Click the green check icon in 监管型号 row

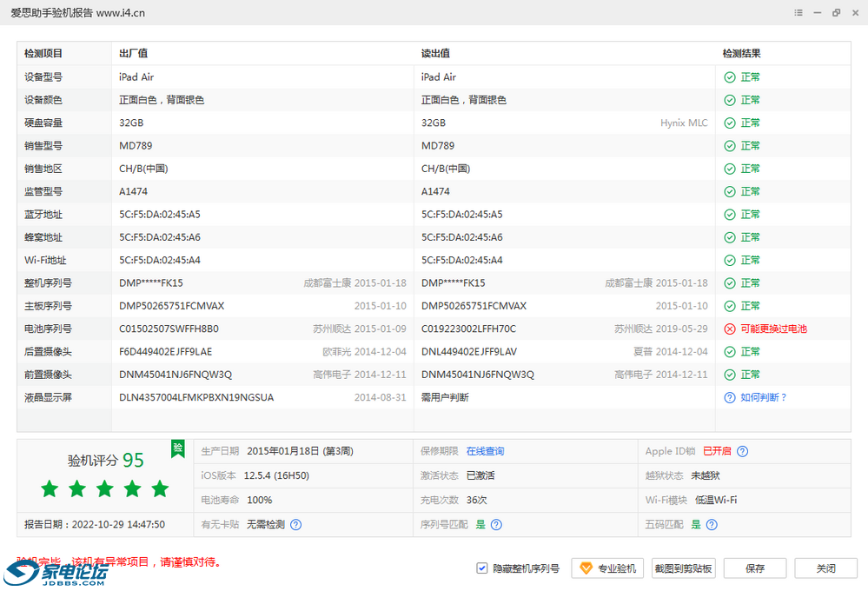click(x=730, y=192)
